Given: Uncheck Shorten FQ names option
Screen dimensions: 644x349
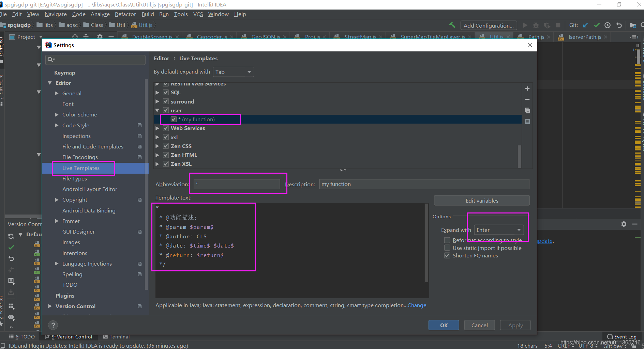Looking at the screenshot, I should click(x=447, y=255).
